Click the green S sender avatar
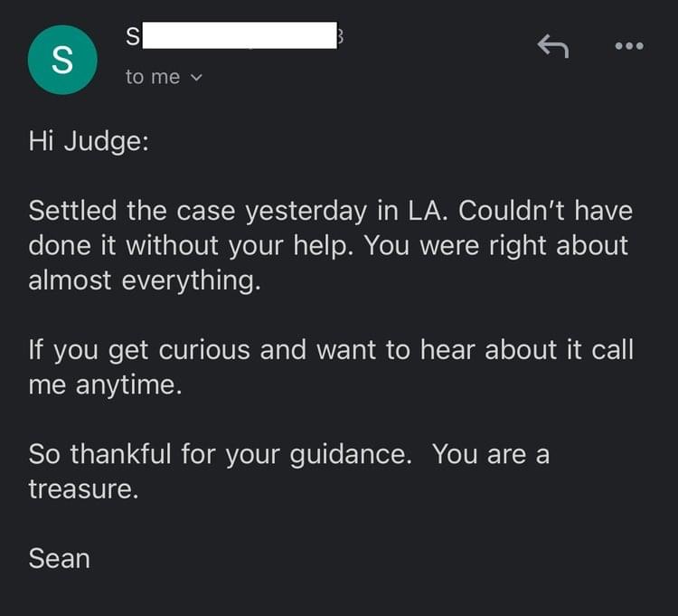 [62, 60]
